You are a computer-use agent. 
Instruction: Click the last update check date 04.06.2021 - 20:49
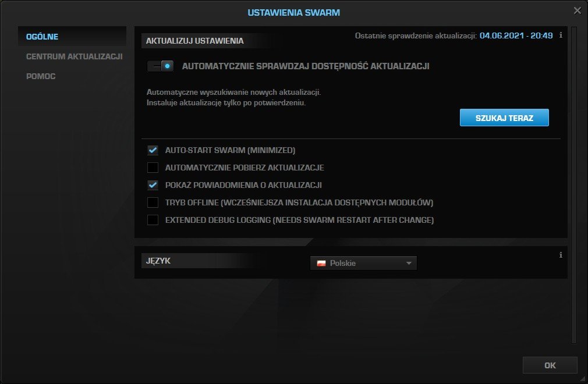516,35
